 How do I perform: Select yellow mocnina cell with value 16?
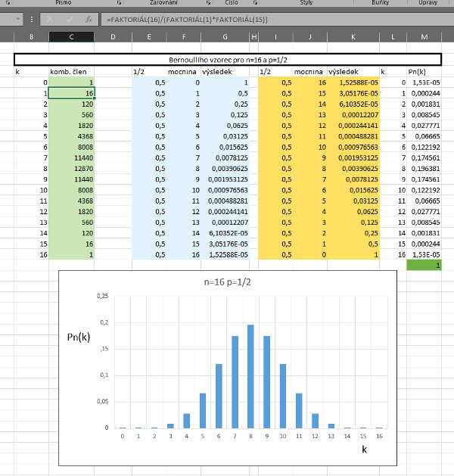(309, 82)
